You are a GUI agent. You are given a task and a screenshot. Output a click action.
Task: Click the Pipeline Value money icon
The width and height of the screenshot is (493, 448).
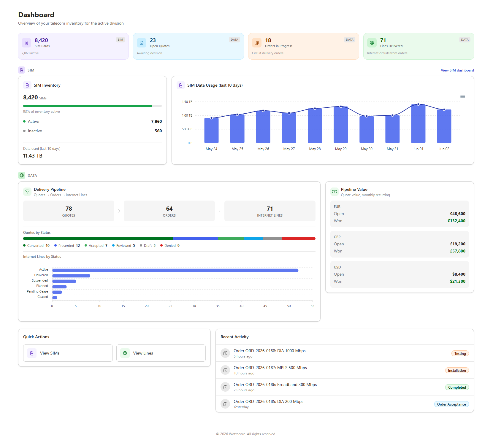click(335, 192)
